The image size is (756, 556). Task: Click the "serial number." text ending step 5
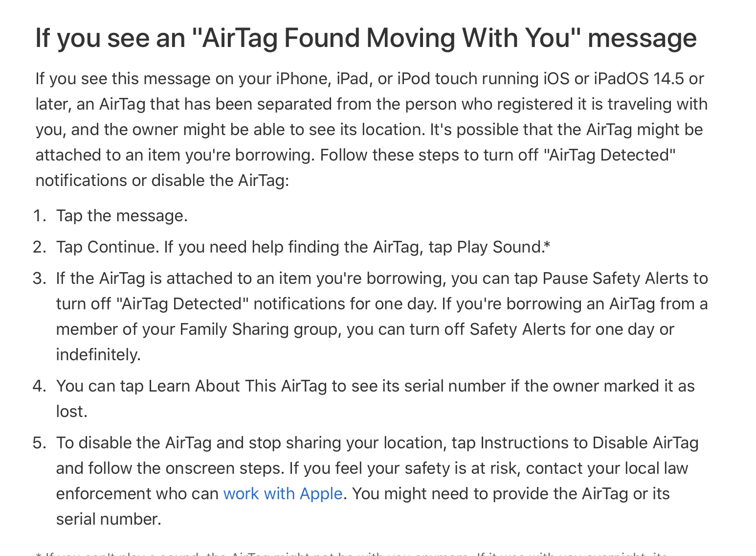109,519
